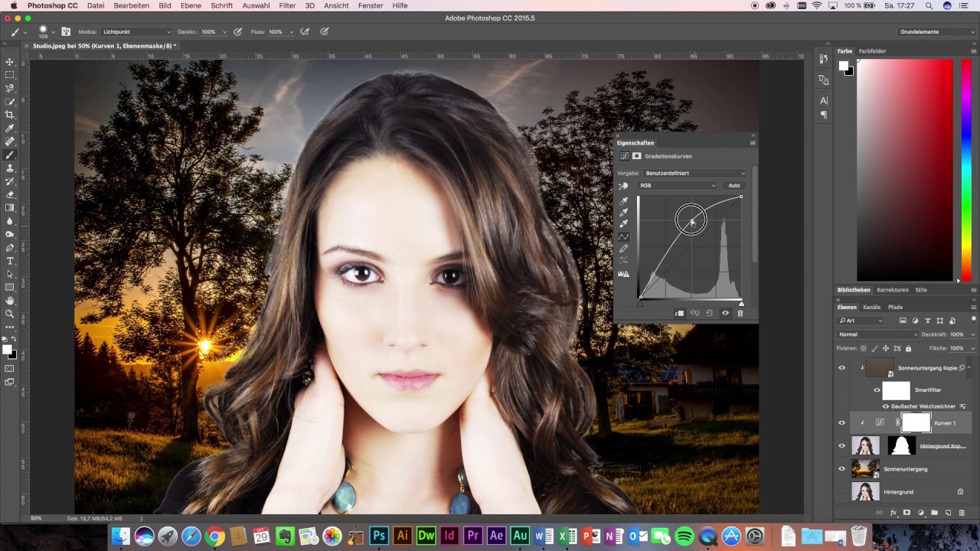Open Google Chrome from the Dock
Image resolution: width=980 pixels, height=551 pixels.
(215, 536)
